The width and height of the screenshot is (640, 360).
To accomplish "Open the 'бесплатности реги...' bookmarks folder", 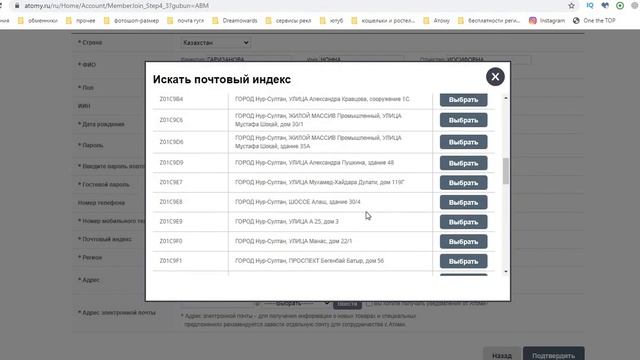I will coord(489,20).
